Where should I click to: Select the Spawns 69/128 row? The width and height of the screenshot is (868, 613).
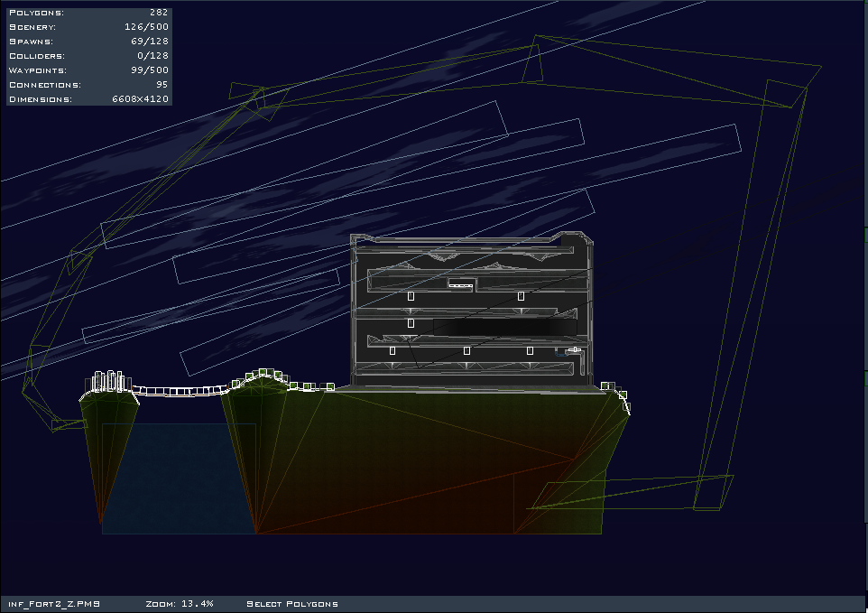pyautogui.click(x=88, y=42)
